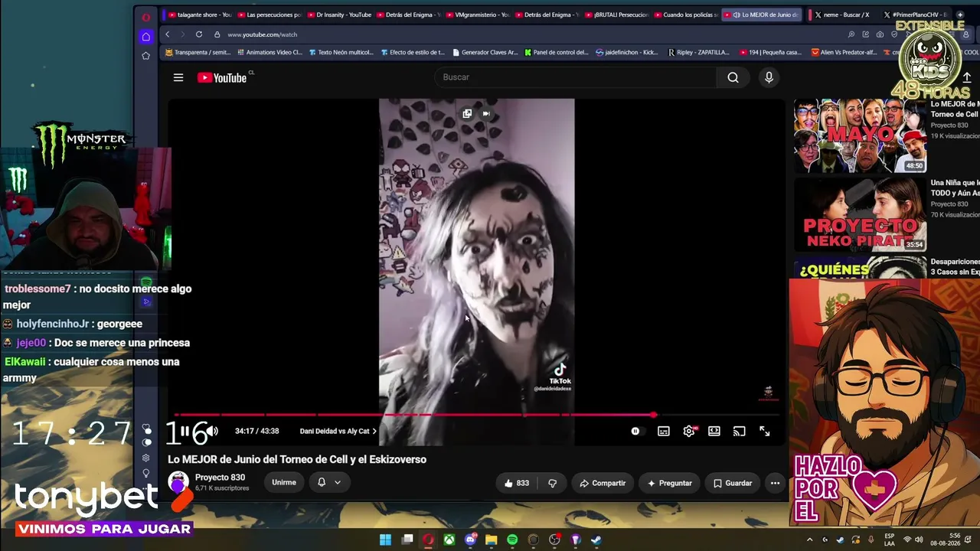Open bookmarks star in the Opera sidebar
980x551 pixels.
tap(145, 56)
